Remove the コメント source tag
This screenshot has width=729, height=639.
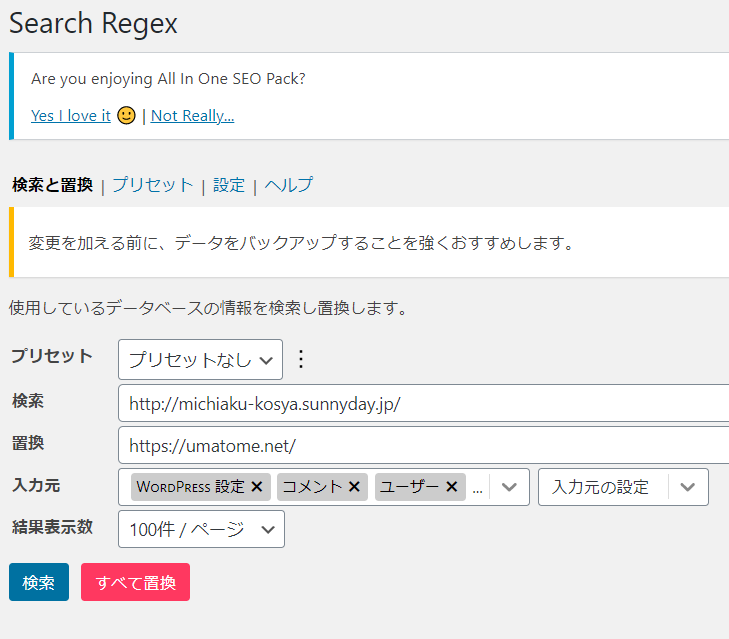[x=355, y=487]
